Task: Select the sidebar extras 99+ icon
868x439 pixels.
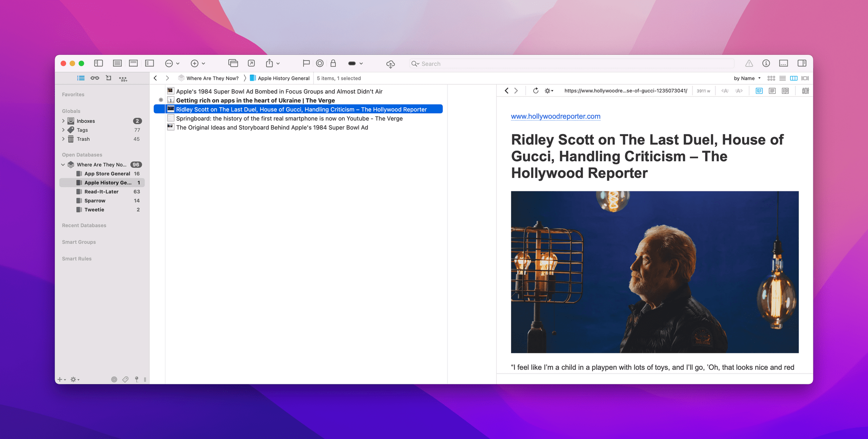Action: [x=123, y=78]
